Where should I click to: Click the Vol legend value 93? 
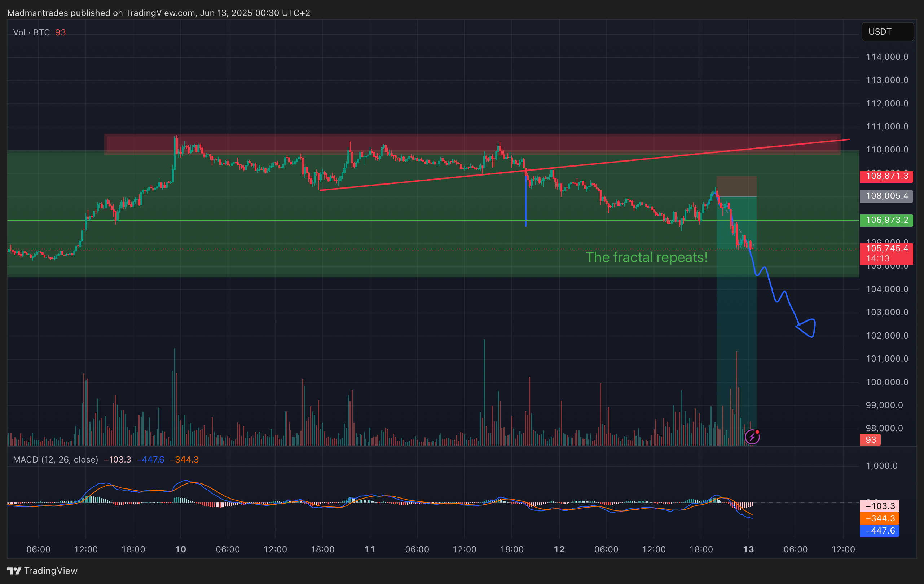(x=60, y=32)
